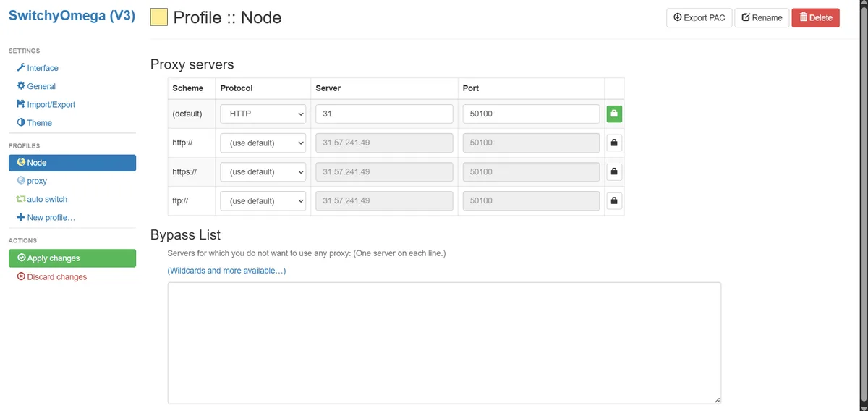Select the Node profile in sidebar
This screenshot has width=868, height=411.
tap(72, 163)
